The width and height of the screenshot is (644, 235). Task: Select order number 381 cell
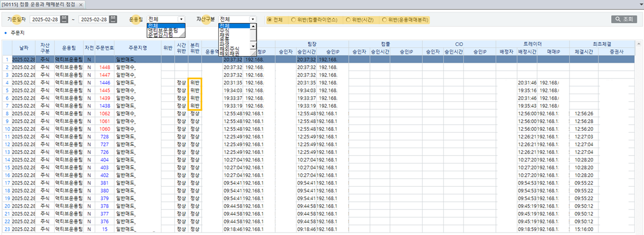pos(105,183)
